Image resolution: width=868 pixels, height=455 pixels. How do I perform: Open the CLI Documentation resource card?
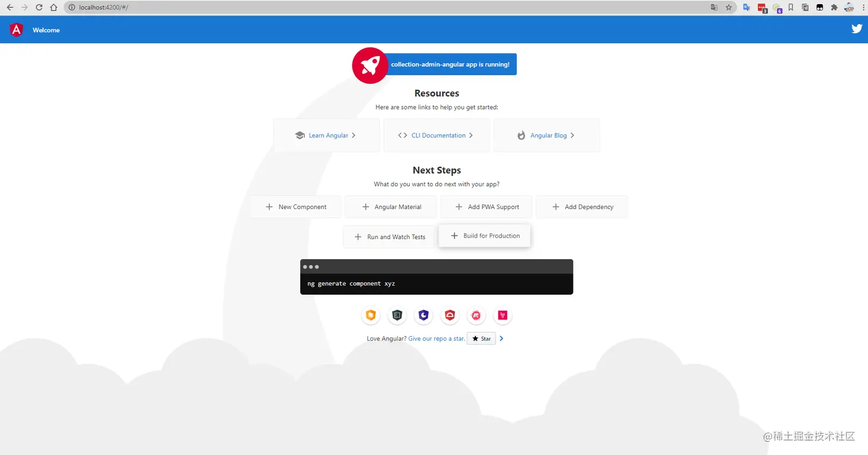437,136
